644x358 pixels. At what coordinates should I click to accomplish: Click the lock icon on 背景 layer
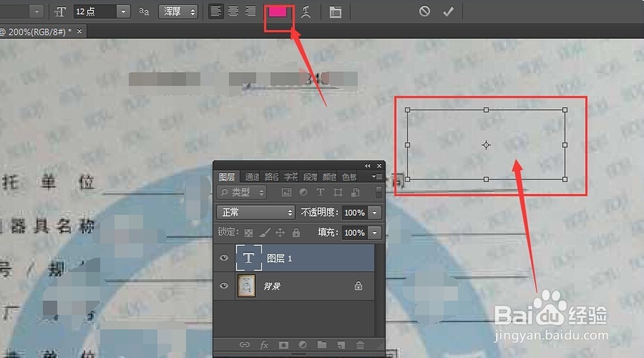click(358, 286)
